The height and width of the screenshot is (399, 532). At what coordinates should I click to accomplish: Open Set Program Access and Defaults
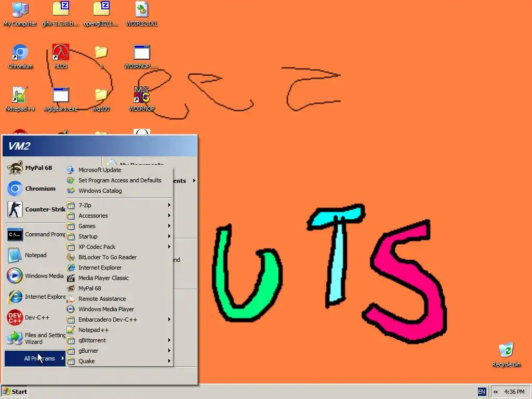(x=119, y=180)
